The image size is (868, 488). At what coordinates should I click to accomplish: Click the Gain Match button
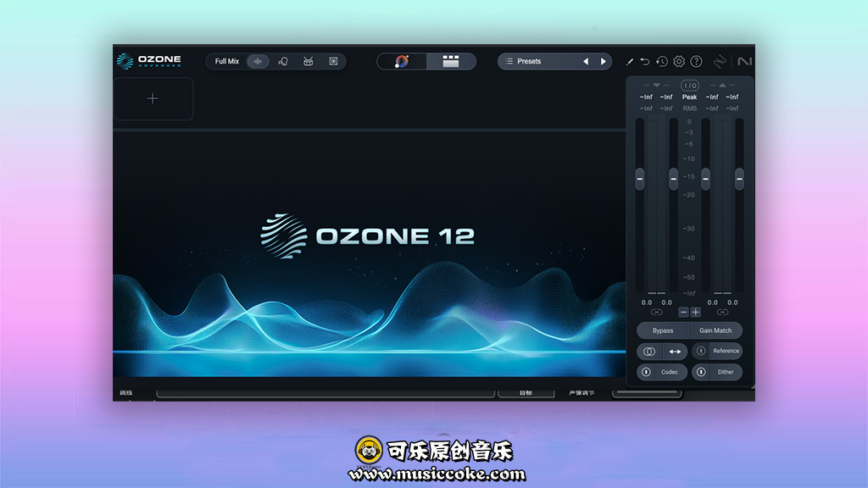tap(715, 330)
